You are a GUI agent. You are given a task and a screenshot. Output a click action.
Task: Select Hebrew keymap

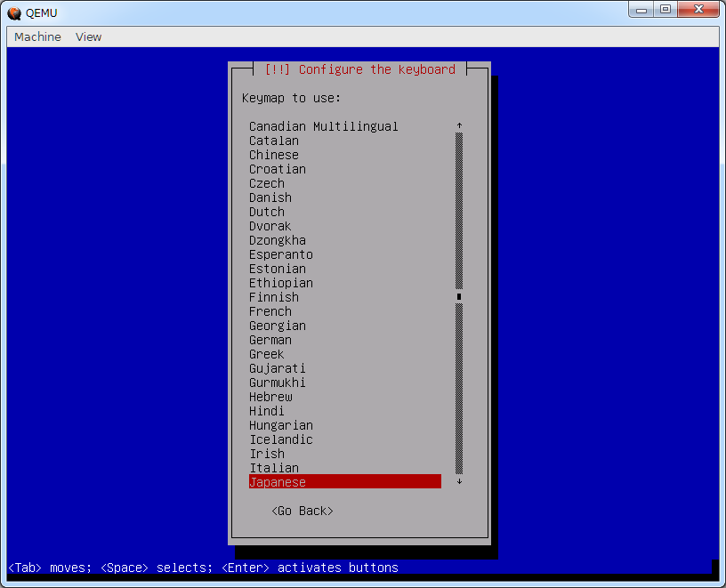[345, 398]
